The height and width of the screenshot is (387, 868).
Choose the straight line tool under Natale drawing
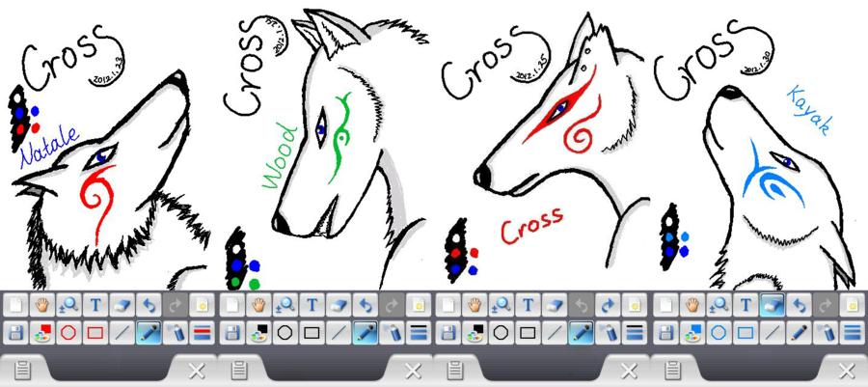point(122,333)
